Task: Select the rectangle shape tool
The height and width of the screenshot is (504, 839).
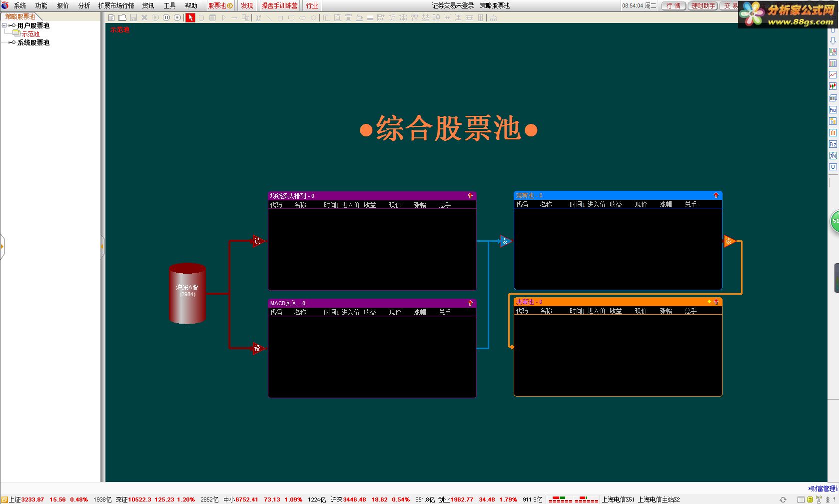Action: [x=280, y=17]
